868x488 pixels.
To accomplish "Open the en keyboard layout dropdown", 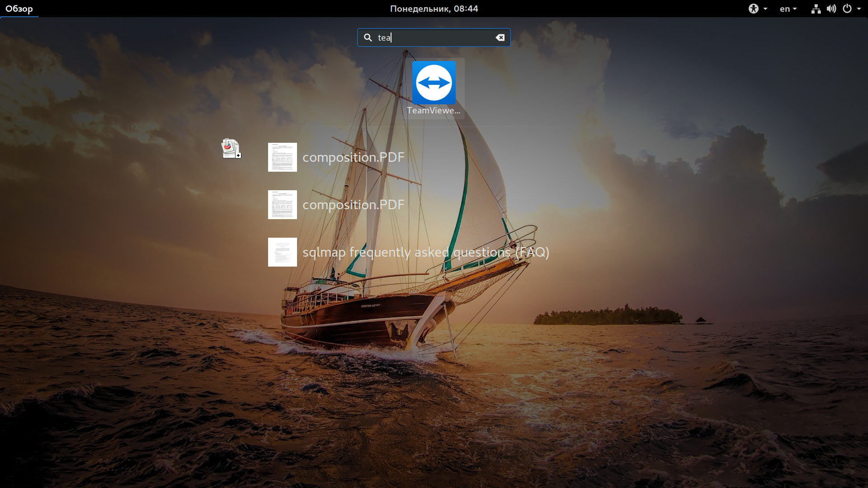I will [x=788, y=9].
